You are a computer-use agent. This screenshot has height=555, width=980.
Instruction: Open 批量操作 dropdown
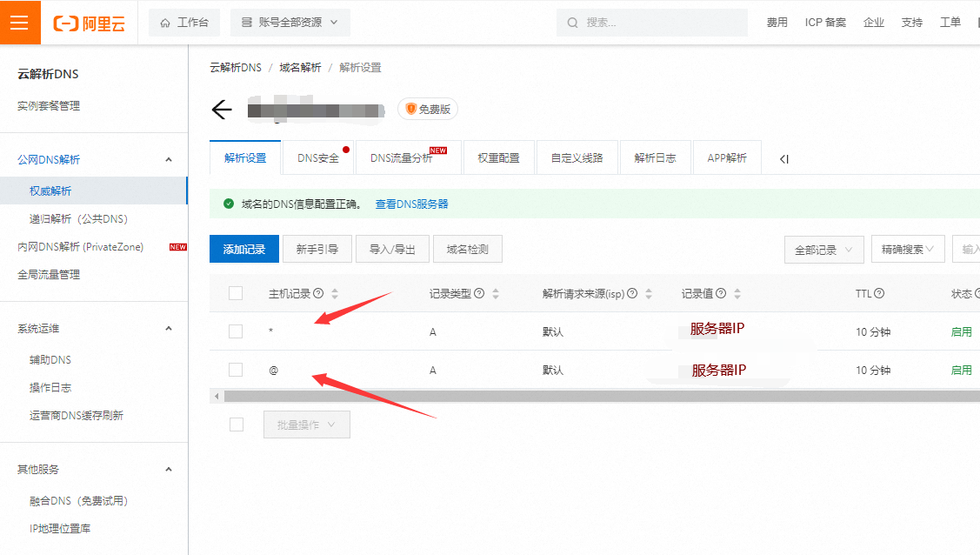coord(306,425)
